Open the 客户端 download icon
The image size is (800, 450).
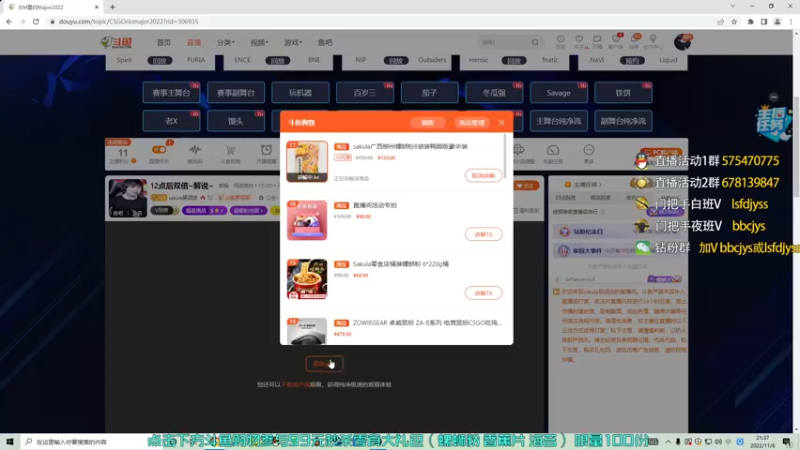click(x=616, y=41)
